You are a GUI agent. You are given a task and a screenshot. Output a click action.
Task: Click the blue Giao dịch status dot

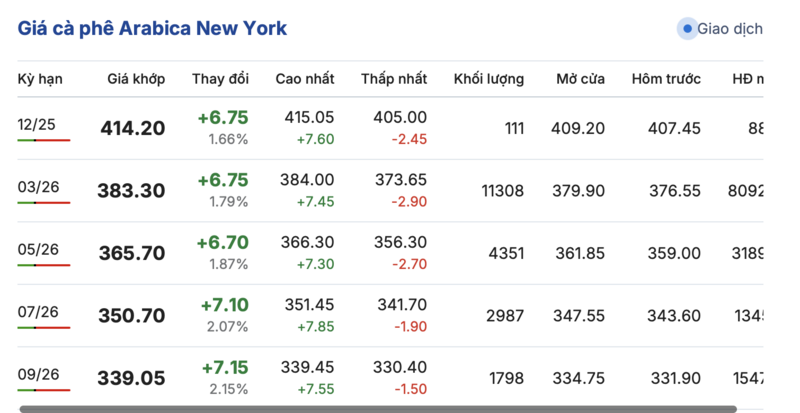(x=687, y=29)
